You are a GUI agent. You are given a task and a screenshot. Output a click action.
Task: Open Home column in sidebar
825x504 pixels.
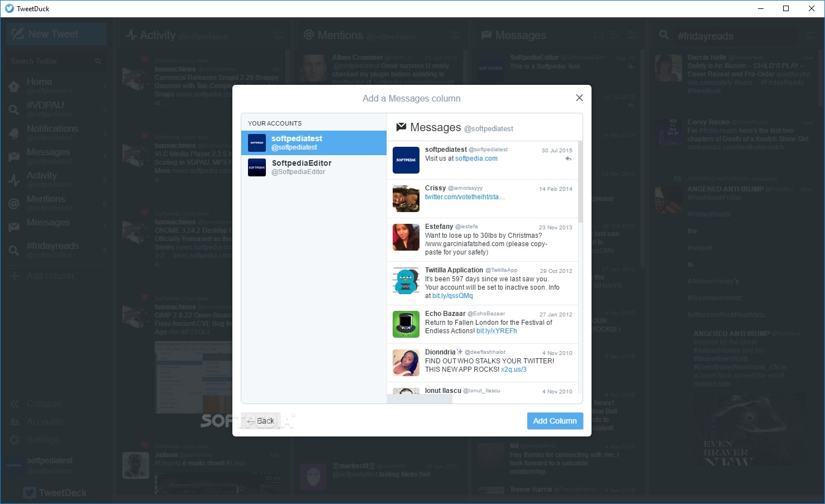click(56, 85)
